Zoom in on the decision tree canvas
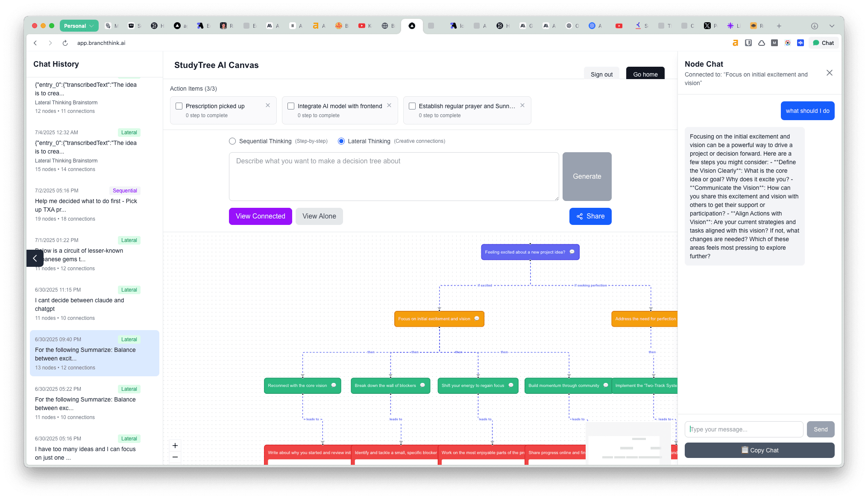868x499 pixels. click(175, 445)
